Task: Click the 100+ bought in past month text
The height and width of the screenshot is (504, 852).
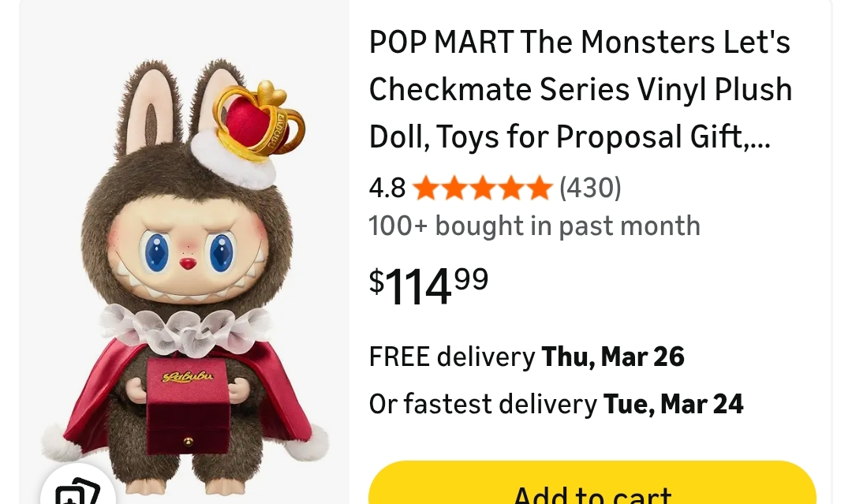Action: pos(534,226)
